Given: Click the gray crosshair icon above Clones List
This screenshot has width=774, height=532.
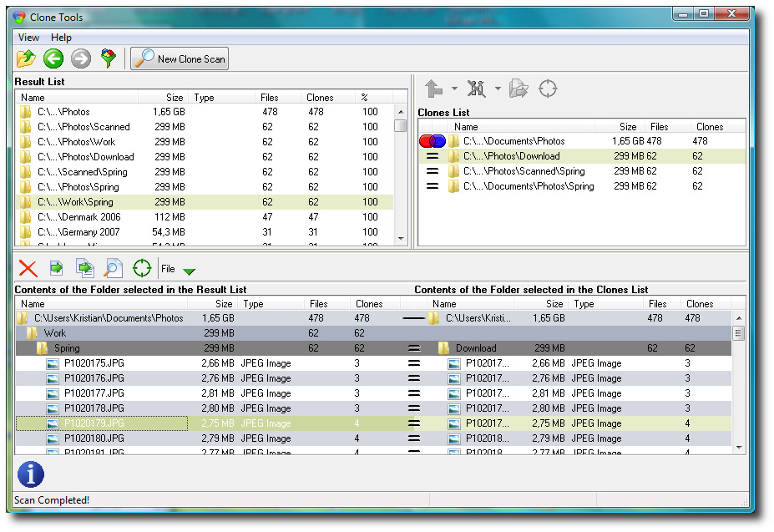Looking at the screenshot, I should tap(548, 89).
